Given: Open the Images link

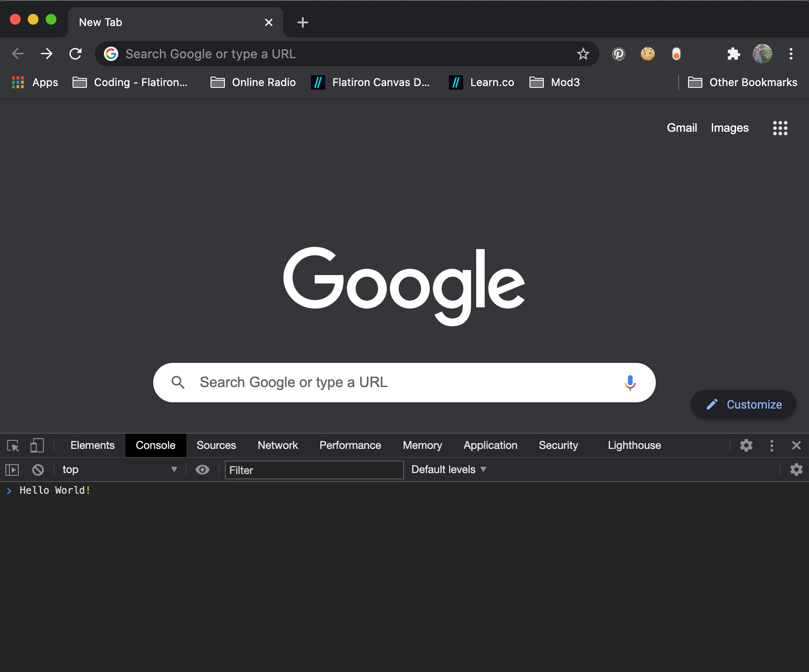Looking at the screenshot, I should pos(730,128).
